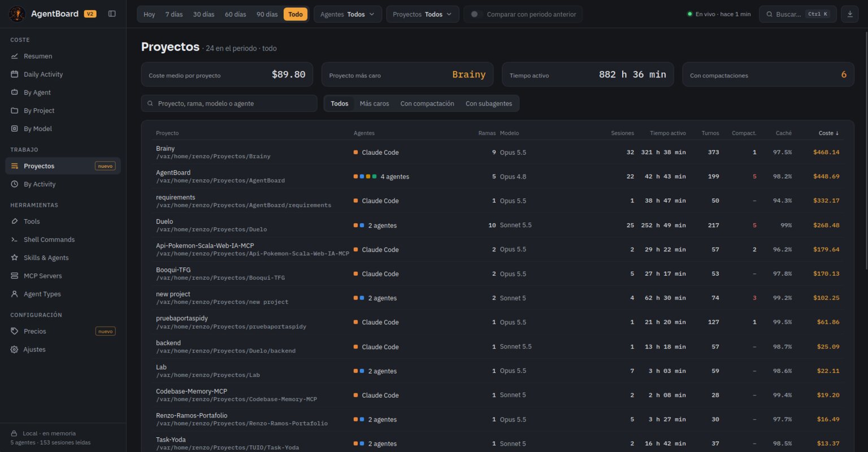The height and width of the screenshot is (452, 868).
Task: Focus the Proyecto, rama, modelo o agente field
Action: click(229, 103)
